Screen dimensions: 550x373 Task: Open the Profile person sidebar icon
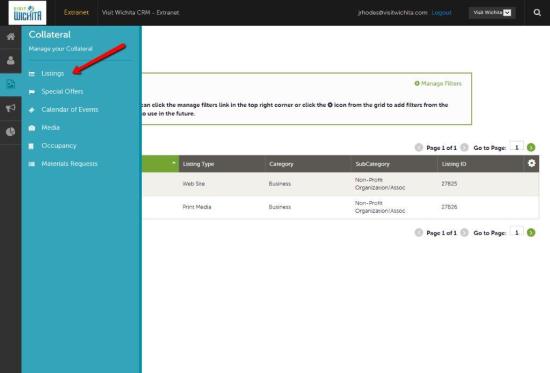pos(11,60)
